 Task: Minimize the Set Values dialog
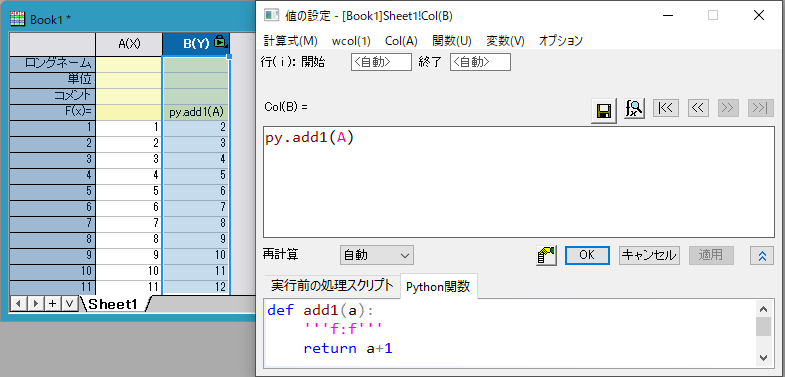pyautogui.click(x=667, y=16)
